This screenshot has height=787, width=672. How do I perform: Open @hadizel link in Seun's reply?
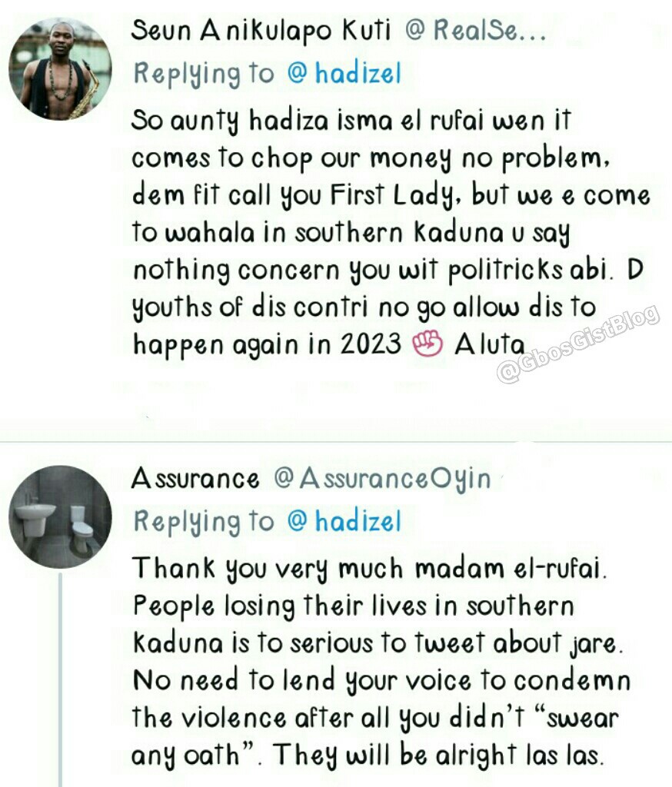(x=344, y=75)
